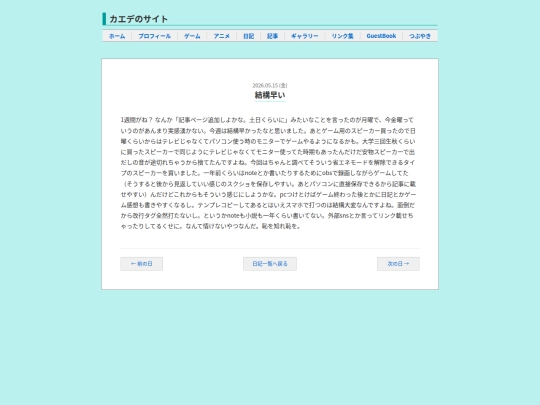Click the paragraph line starting 1週間がね？
The height and width of the screenshot is (405, 540).
coord(267,120)
